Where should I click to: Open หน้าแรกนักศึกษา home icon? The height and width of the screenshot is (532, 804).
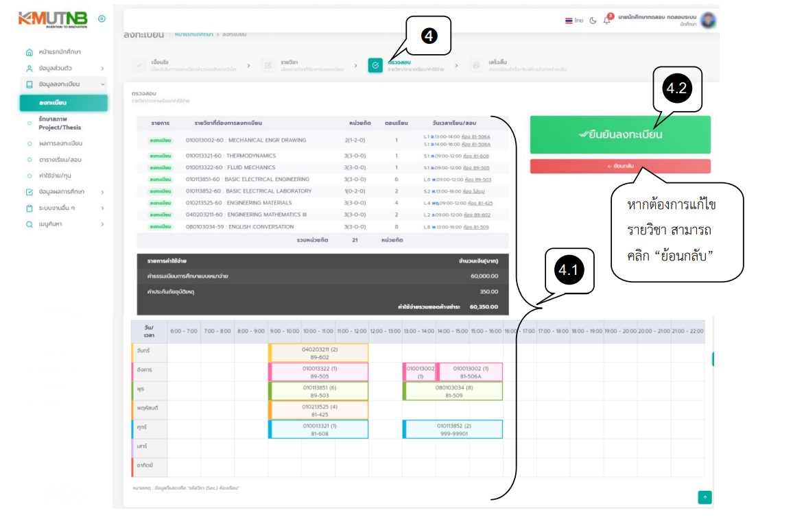point(29,52)
